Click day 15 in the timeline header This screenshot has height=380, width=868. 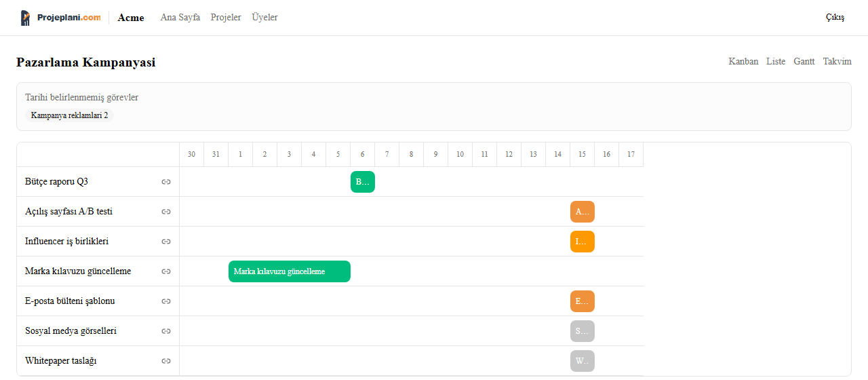point(583,155)
